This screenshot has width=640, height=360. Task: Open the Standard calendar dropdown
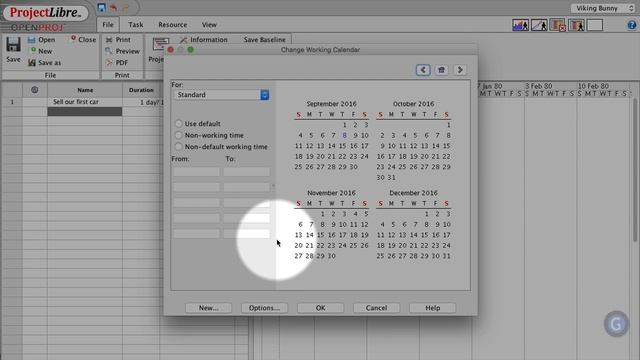(x=222, y=95)
